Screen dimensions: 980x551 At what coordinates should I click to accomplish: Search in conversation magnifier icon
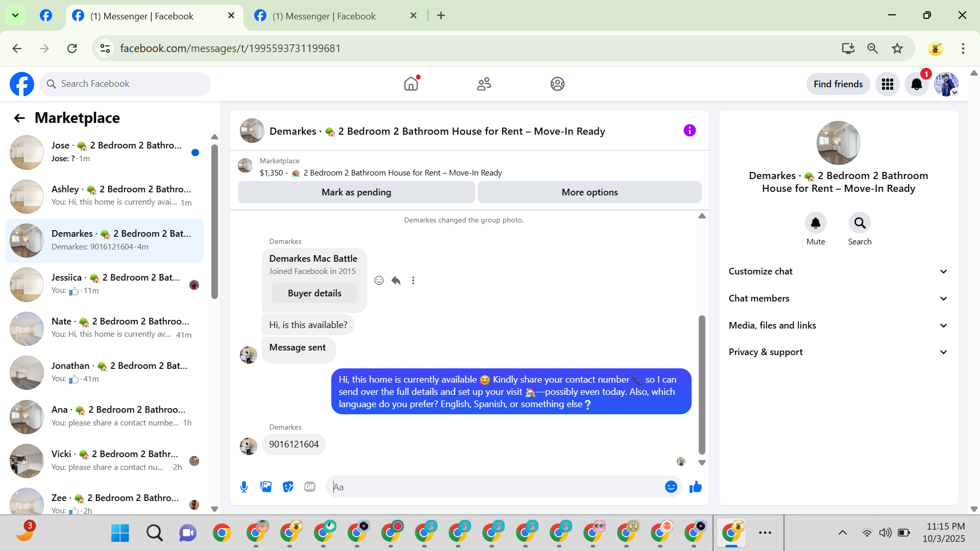(x=860, y=223)
